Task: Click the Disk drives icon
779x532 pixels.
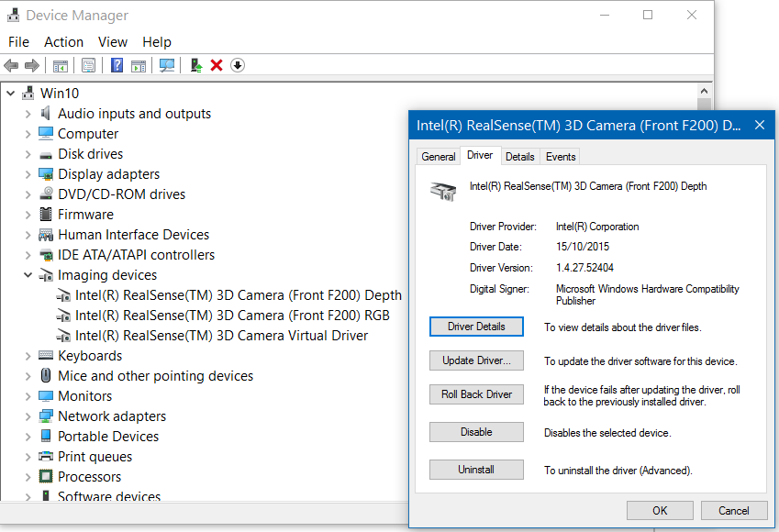Action: pos(46,155)
